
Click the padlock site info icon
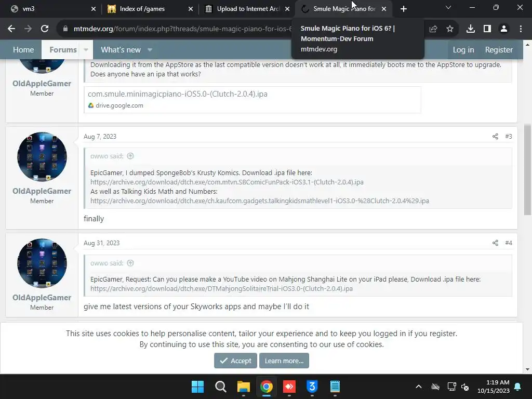(x=65, y=29)
